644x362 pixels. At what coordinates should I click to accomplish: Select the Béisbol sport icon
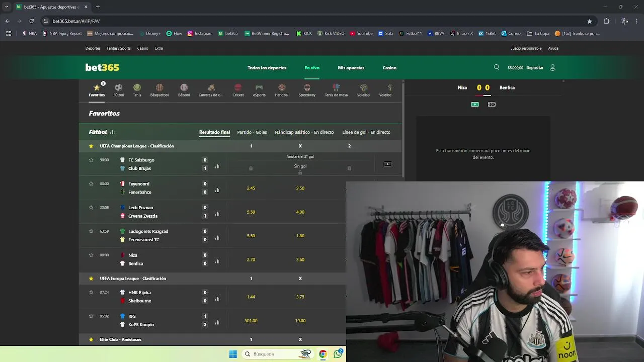point(184,90)
